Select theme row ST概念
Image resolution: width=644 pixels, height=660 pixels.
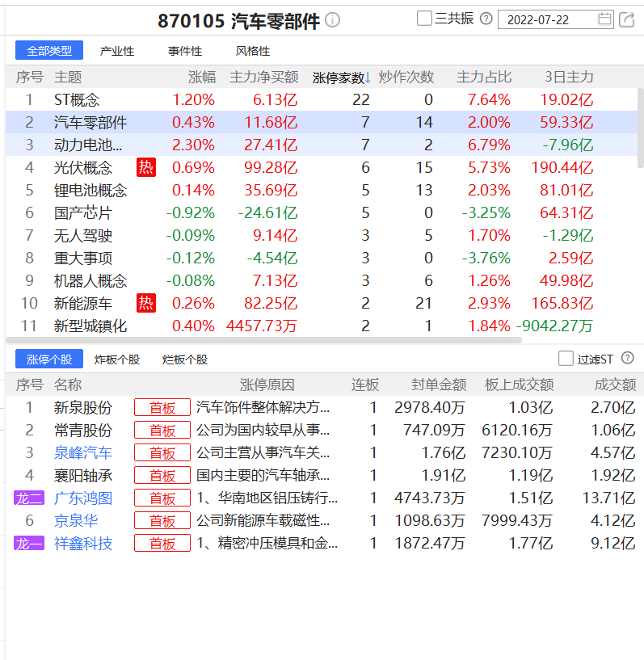[x=322, y=99]
